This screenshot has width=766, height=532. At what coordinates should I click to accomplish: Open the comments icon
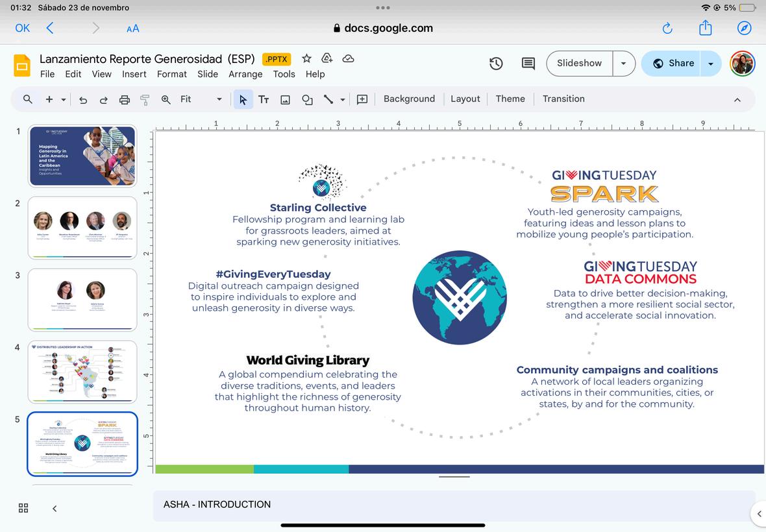tap(528, 64)
